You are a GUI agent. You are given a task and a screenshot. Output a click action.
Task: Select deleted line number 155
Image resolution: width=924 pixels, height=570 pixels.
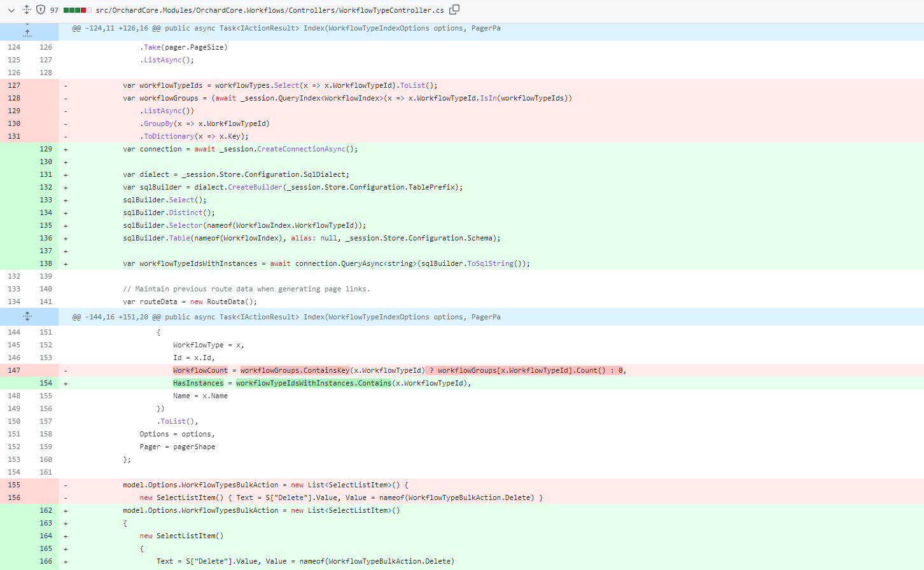pyautogui.click(x=14, y=485)
